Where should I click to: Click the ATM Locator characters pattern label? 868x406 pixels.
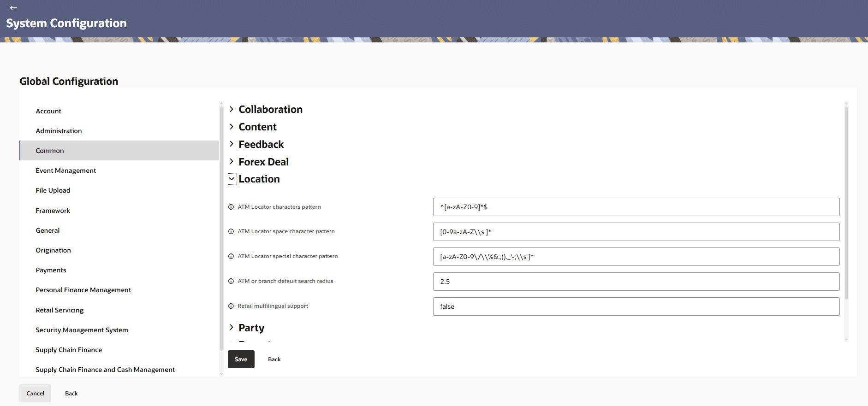(x=279, y=207)
